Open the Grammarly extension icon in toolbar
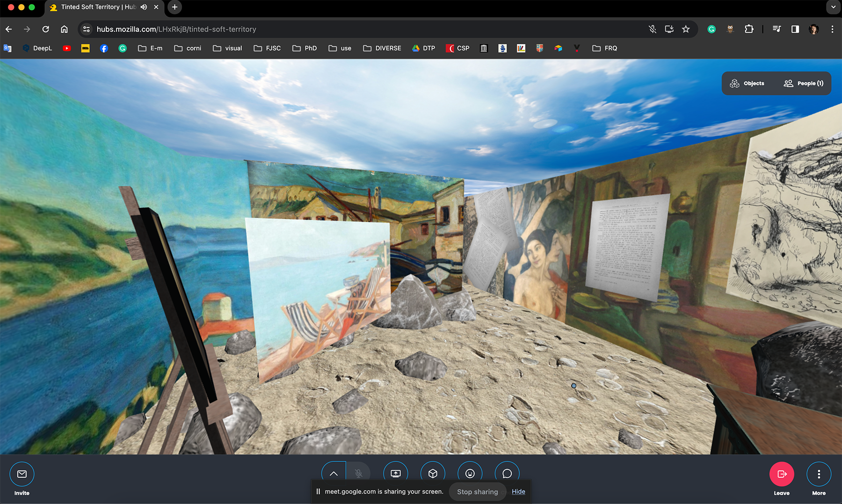The image size is (842, 504). [x=711, y=29]
